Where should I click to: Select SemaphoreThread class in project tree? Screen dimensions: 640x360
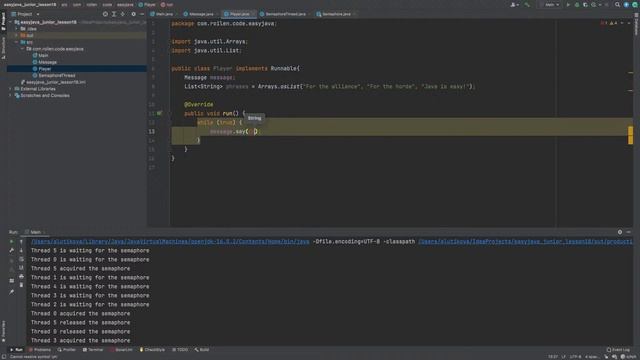57,76
